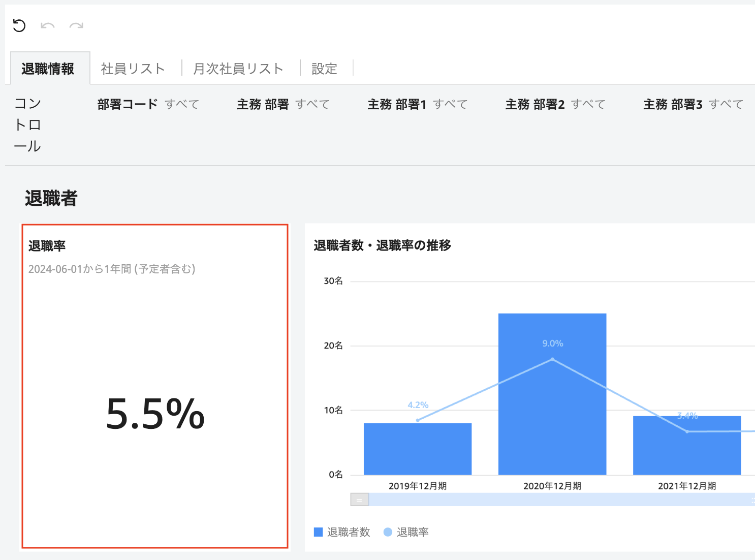Select the 設定 tab
Viewport: 755px width, 560px height.
click(x=324, y=69)
